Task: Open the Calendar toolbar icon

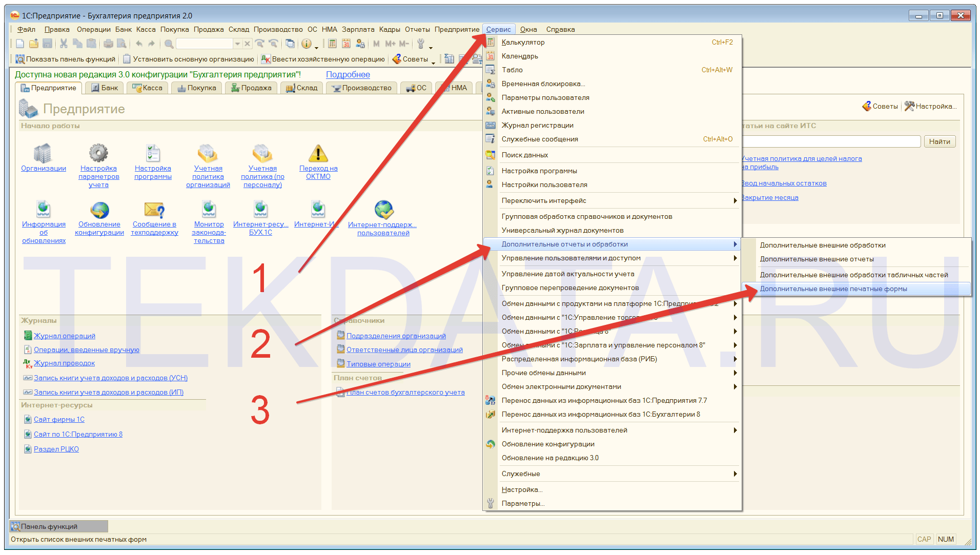Action: tap(346, 44)
